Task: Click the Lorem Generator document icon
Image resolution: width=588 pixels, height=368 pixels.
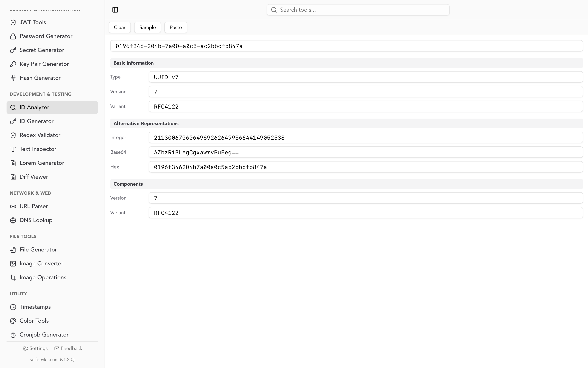Action: coord(13,163)
